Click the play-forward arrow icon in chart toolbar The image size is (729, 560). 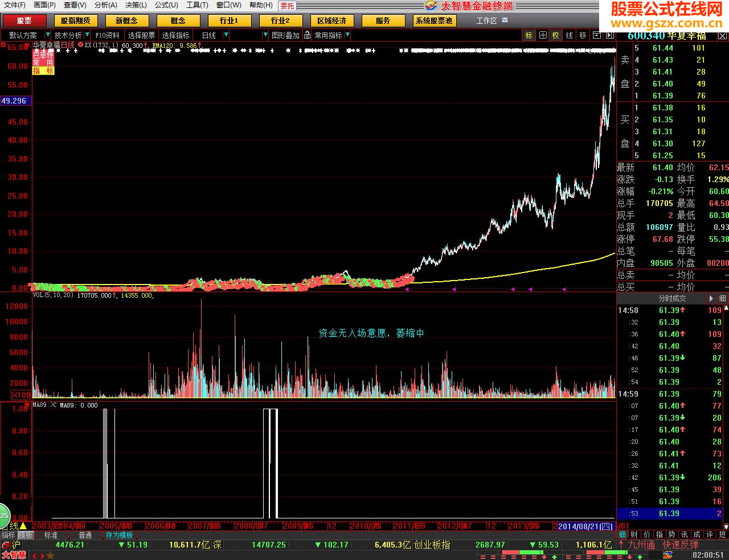tap(609, 35)
